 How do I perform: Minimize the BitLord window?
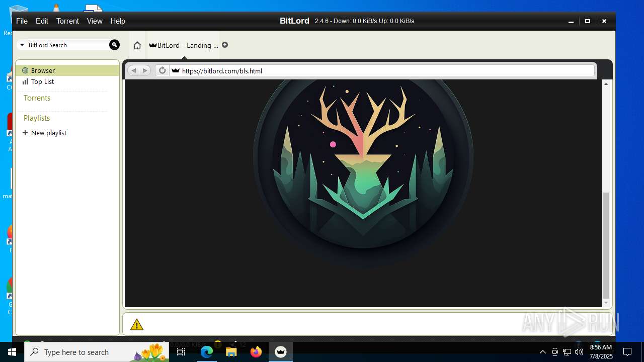[x=571, y=21]
